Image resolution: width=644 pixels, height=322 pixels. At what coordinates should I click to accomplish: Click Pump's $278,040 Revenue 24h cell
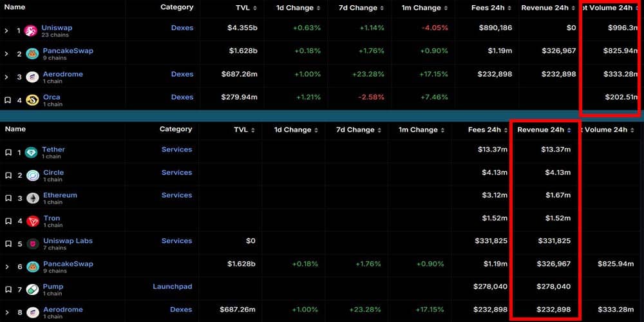pyautogui.click(x=554, y=287)
